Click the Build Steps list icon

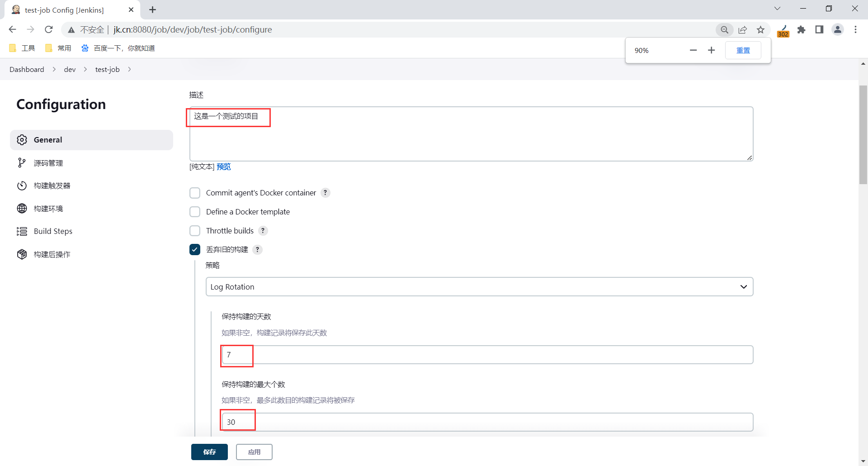tap(22, 231)
